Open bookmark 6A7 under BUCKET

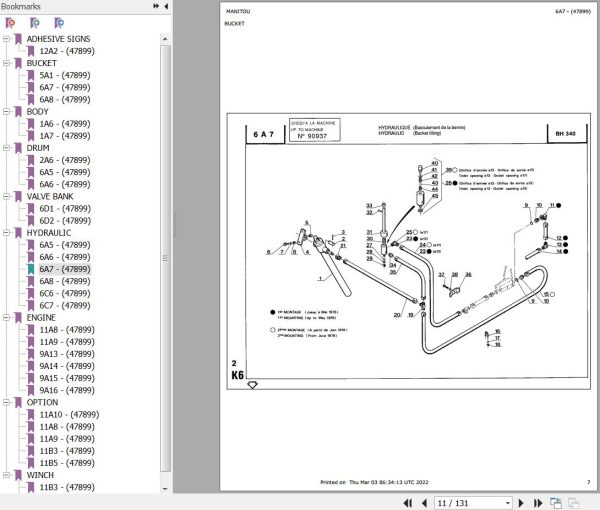(x=65, y=87)
